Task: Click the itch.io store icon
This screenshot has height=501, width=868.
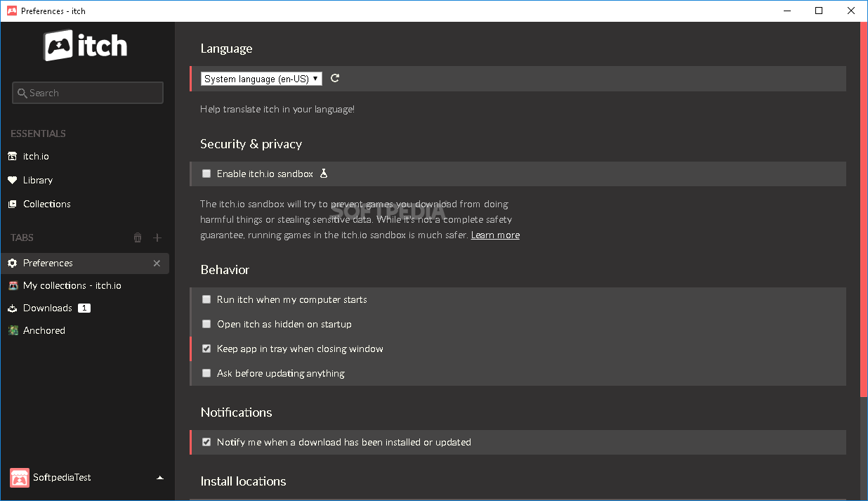Action: tap(12, 156)
